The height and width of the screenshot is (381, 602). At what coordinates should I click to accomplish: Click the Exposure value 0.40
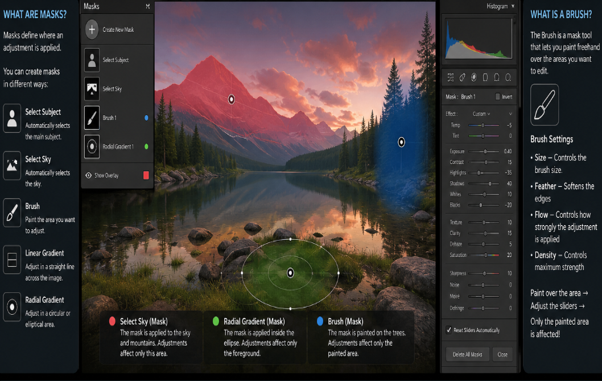click(x=508, y=151)
